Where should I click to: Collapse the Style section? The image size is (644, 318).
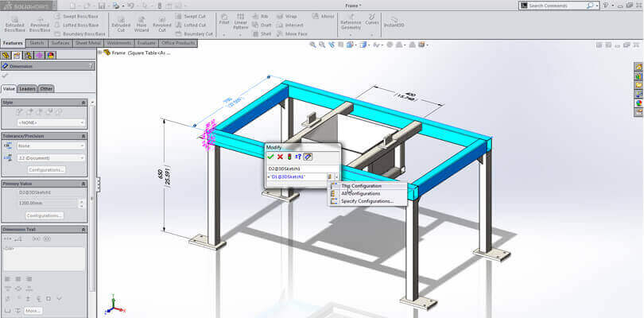pos(83,103)
